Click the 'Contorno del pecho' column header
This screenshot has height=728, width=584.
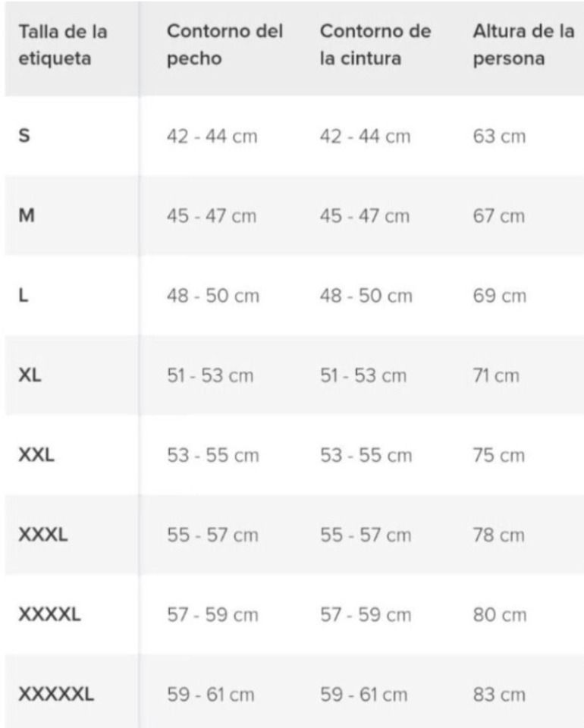(224, 45)
